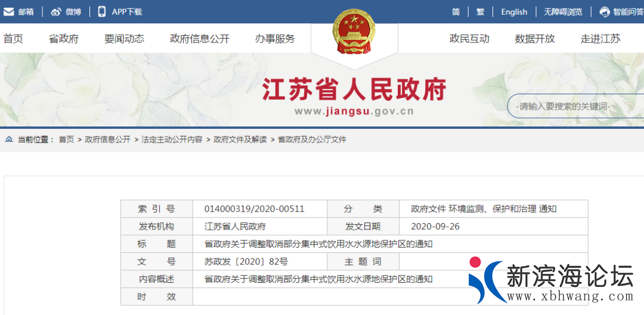Click the 主题词 label cell
The height and width of the screenshot is (315, 644).
(363, 262)
